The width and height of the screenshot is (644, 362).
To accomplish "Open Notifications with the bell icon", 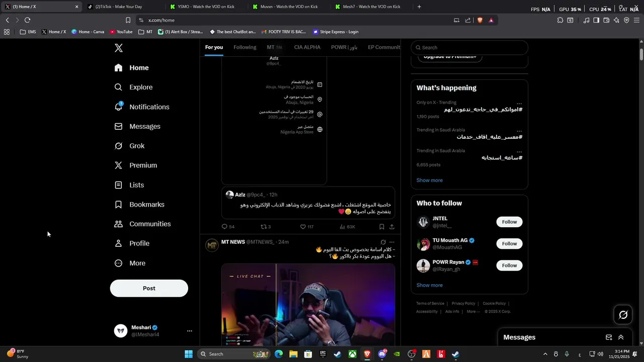I will [x=142, y=107].
